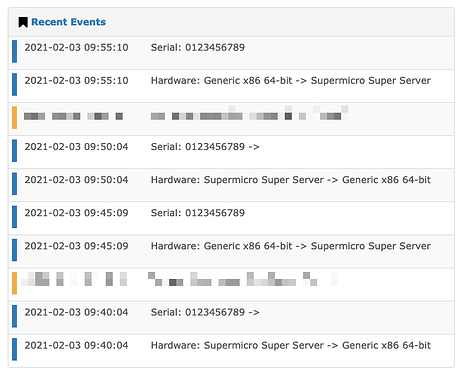This screenshot has height=374, width=461.
Task: Click blurred event message below 09:55:10 Hardware row
Action: 249,113
